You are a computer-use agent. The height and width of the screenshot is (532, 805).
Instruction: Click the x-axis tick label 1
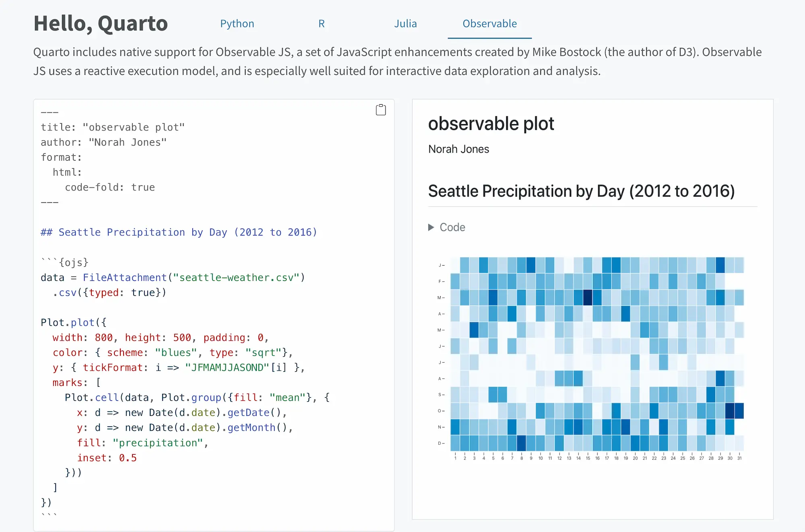tap(455, 458)
